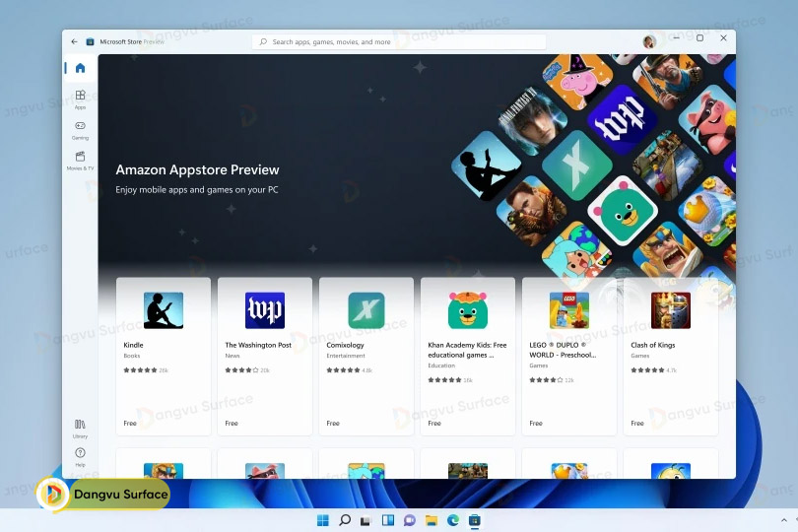
Task: Open Task View on taskbar
Action: pos(366,520)
